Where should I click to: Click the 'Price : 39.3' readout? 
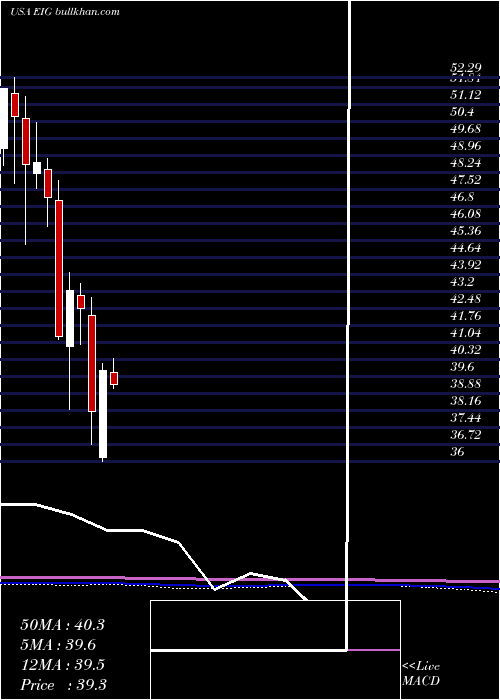point(63,685)
